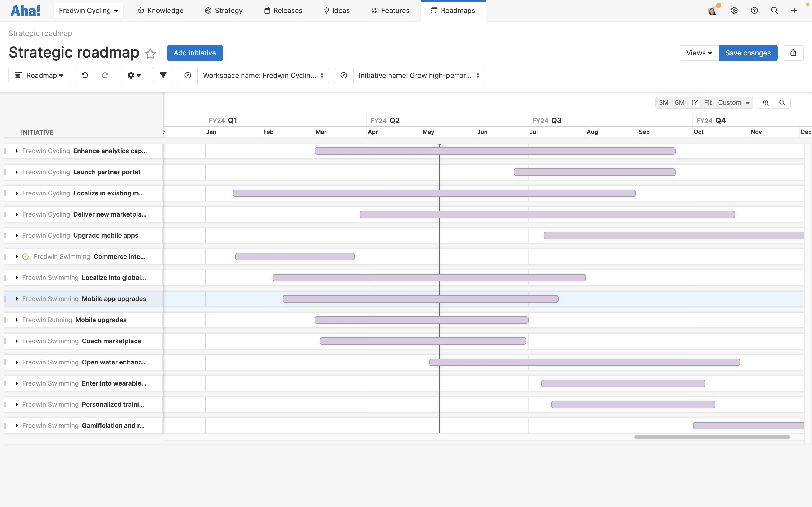Remove the Workspace name filter
Screen dimensions: 812x507
click(x=188, y=76)
